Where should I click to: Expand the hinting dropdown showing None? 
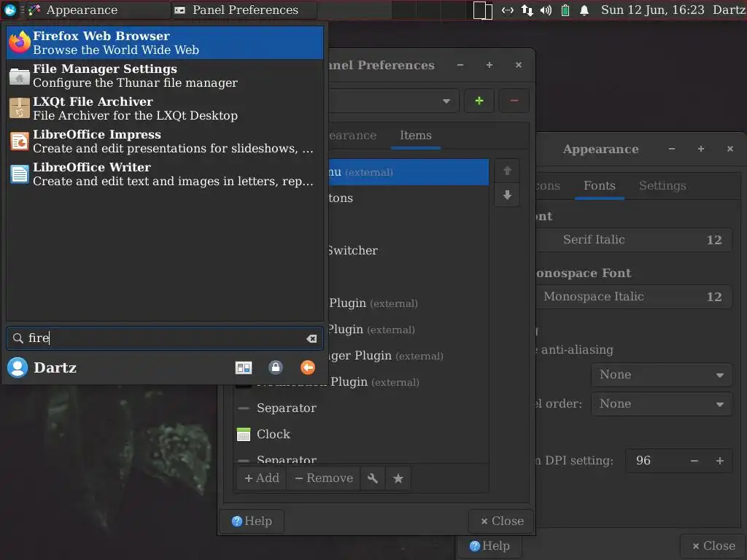(661, 375)
